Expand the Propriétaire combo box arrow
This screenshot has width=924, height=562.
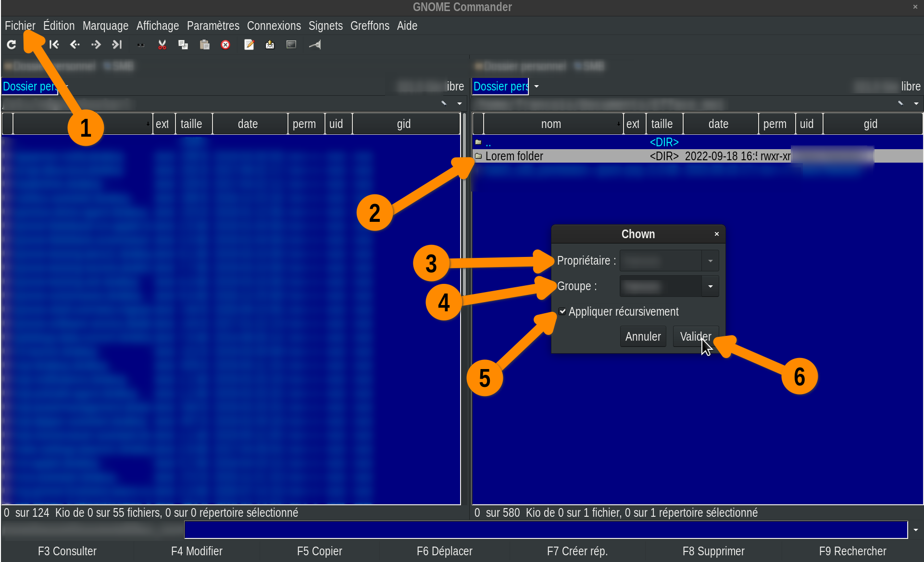[x=710, y=261]
